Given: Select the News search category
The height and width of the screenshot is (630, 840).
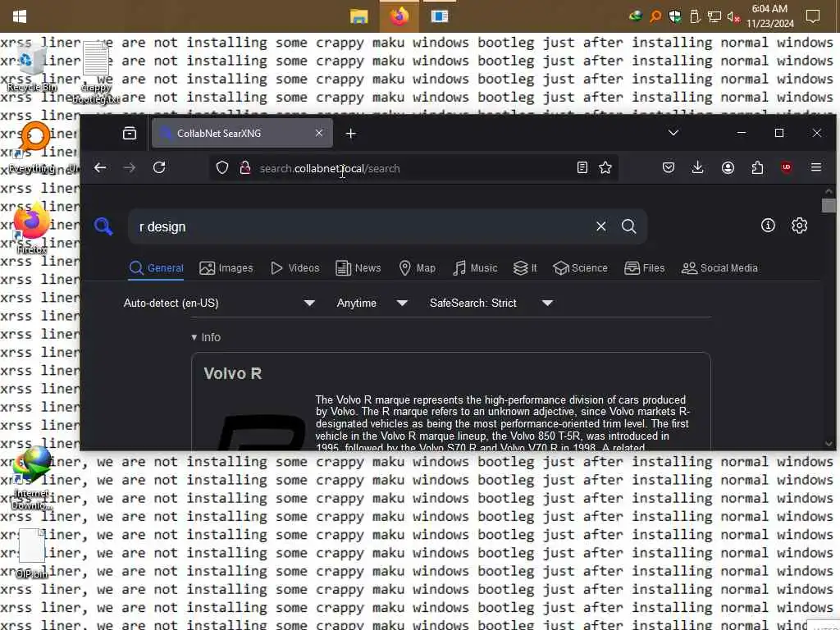Looking at the screenshot, I should click(x=358, y=268).
